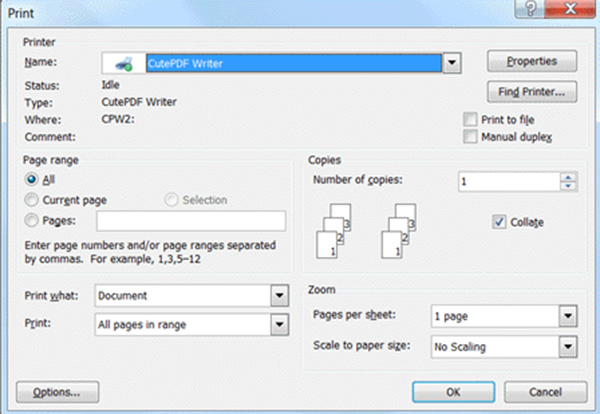Click the CutePDF Writer printer name field
The height and width of the screenshot is (414, 600).
pos(294,63)
